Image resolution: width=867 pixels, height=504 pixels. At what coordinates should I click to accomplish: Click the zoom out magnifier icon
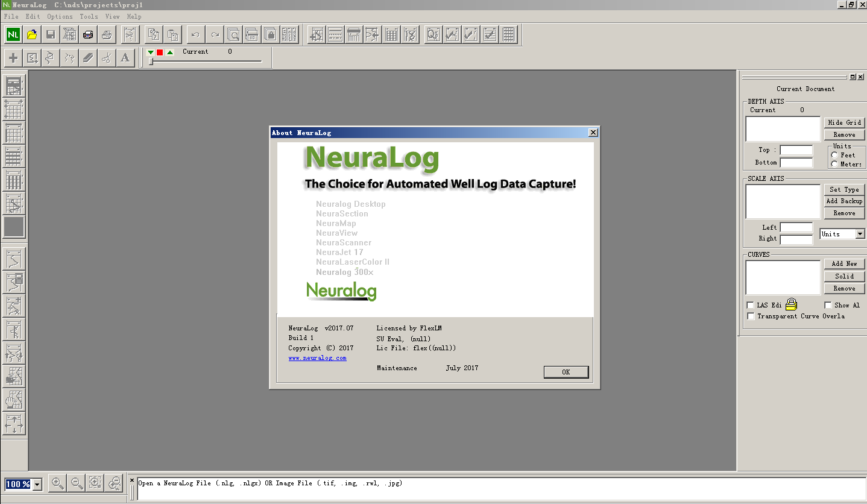(77, 483)
